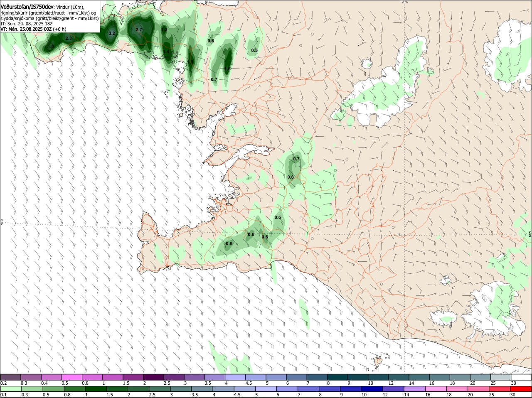Click the Veðurstofan/IS750dev title text
Viewport: 532px width, 398px height.
tap(27, 7)
